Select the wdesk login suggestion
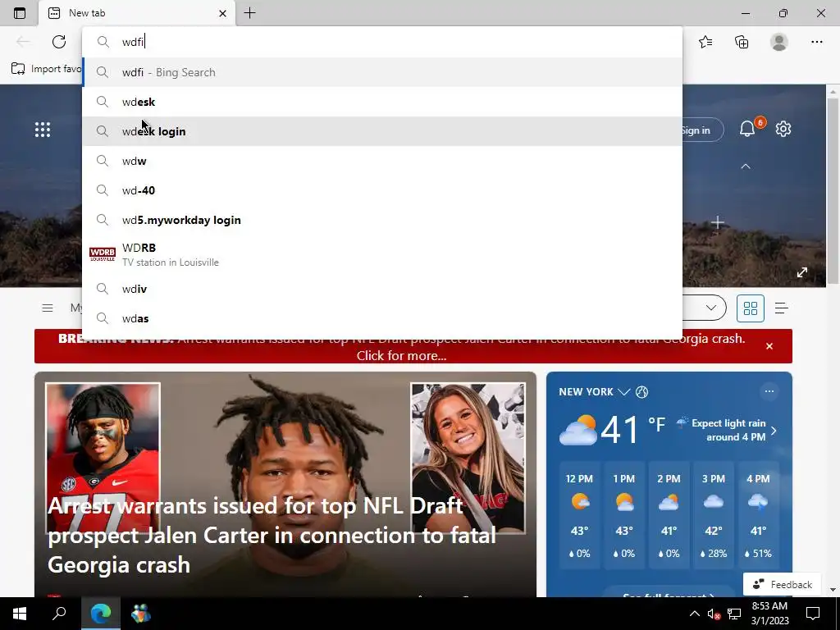This screenshot has width=840, height=630. pyautogui.click(x=382, y=131)
